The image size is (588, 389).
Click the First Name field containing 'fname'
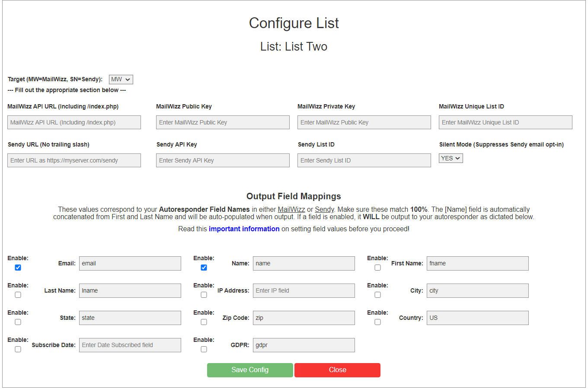478,264
